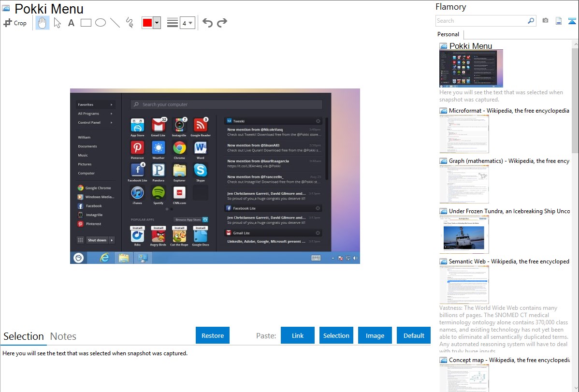Redo the last undone action
This screenshot has width=579, height=392.
pyautogui.click(x=222, y=23)
